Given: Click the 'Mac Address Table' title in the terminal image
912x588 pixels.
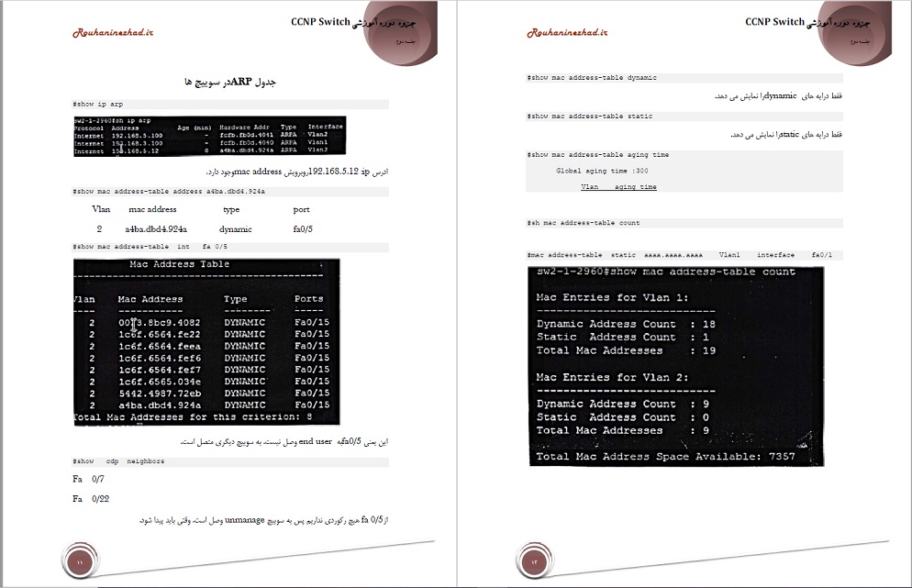Looking at the screenshot, I should [x=179, y=264].
